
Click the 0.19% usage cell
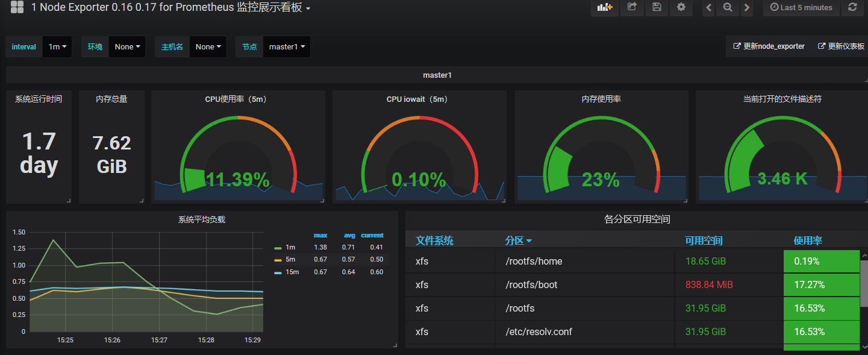pyautogui.click(x=821, y=261)
